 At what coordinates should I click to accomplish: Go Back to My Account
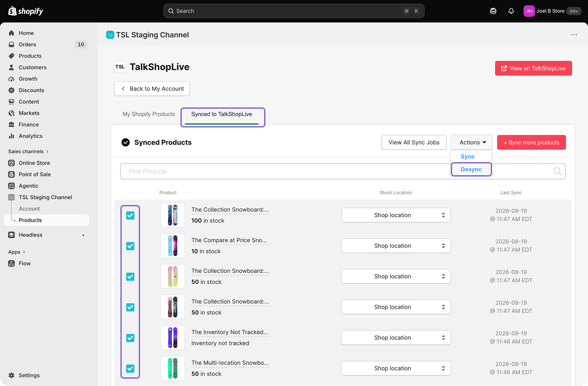click(152, 89)
